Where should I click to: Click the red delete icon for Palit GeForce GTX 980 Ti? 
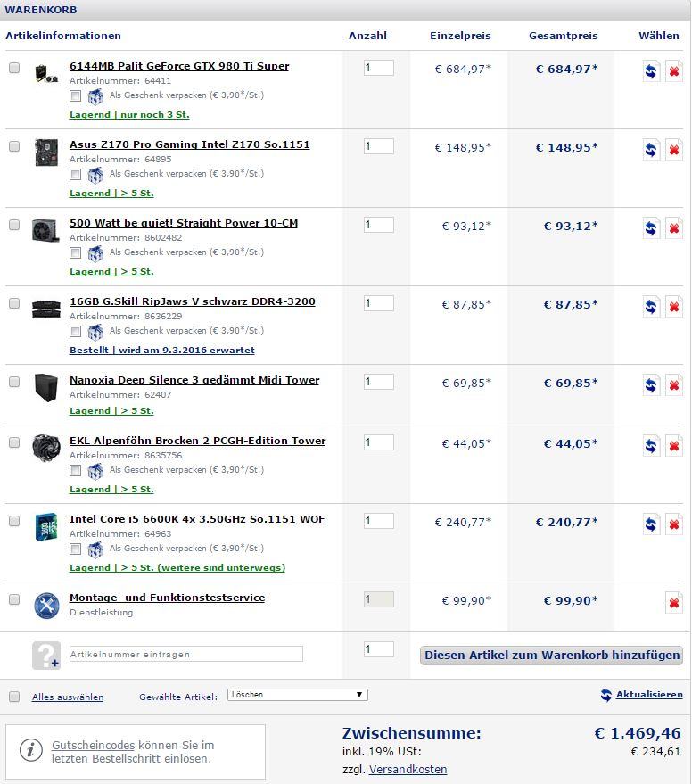point(674,71)
